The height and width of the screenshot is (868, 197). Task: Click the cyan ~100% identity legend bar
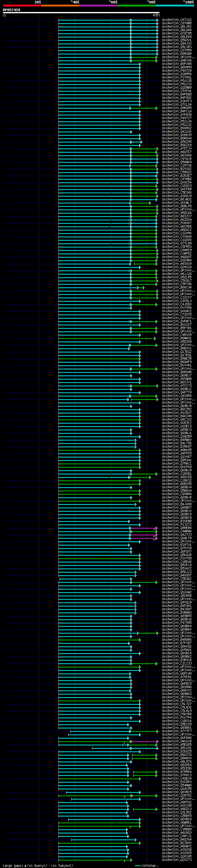click(175, 5)
